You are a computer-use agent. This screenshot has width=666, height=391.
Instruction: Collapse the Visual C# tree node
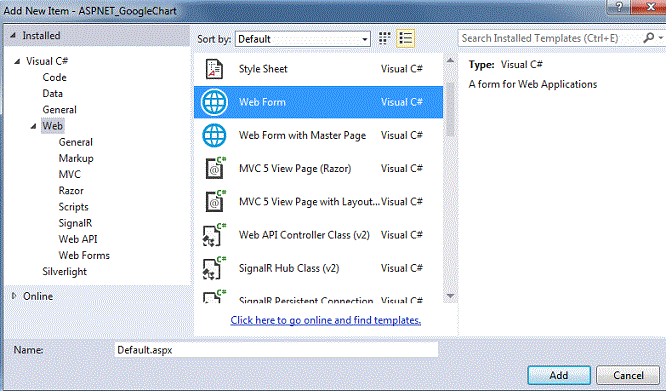click(17, 62)
